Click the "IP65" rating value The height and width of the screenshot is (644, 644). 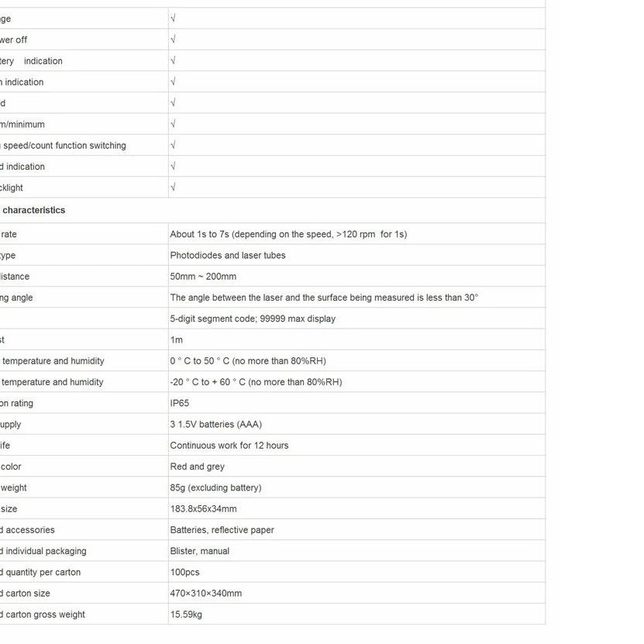click(x=180, y=403)
